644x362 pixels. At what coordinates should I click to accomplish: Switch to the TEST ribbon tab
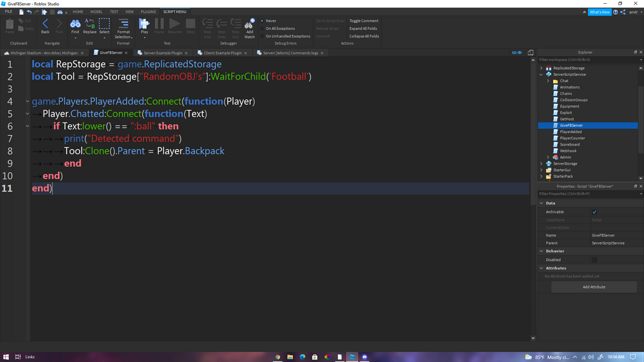tap(114, 12)
